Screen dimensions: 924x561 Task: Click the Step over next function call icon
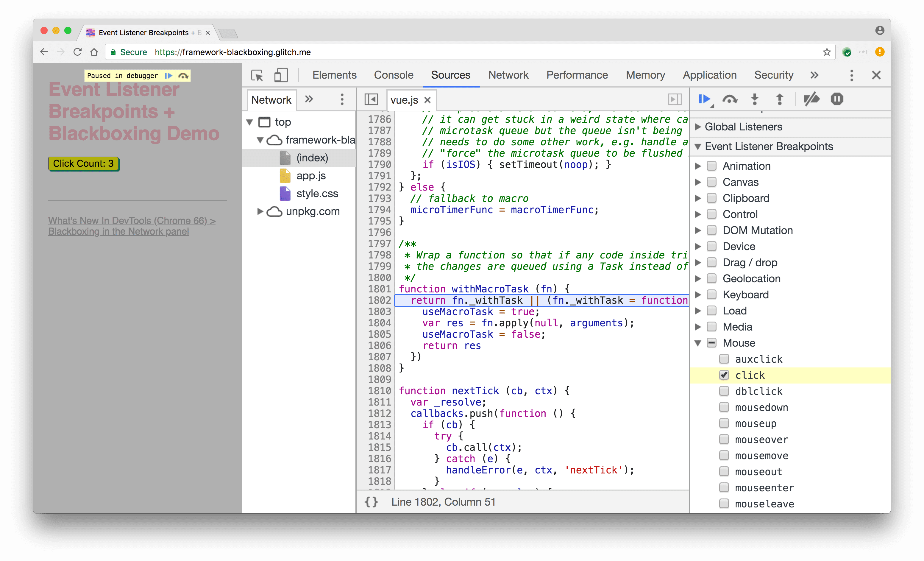[729, 99]
